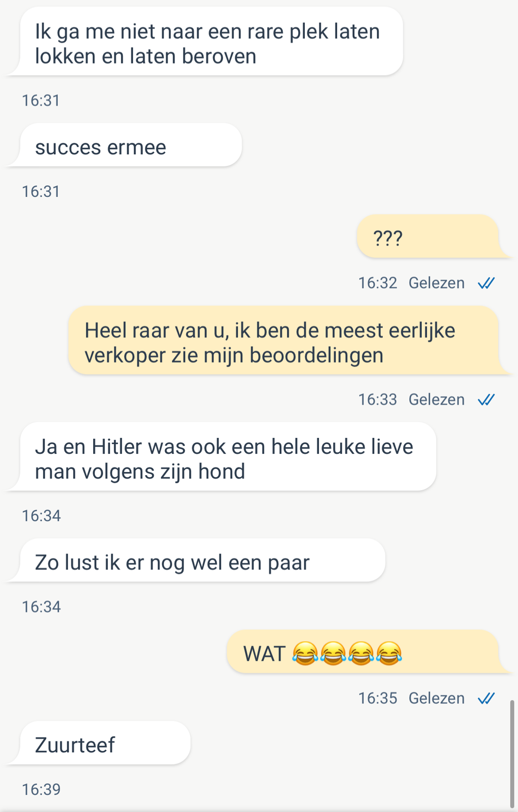Click 'Gelezen' status under the ??? message
518x812 pixels.
(x=436, y=283)
